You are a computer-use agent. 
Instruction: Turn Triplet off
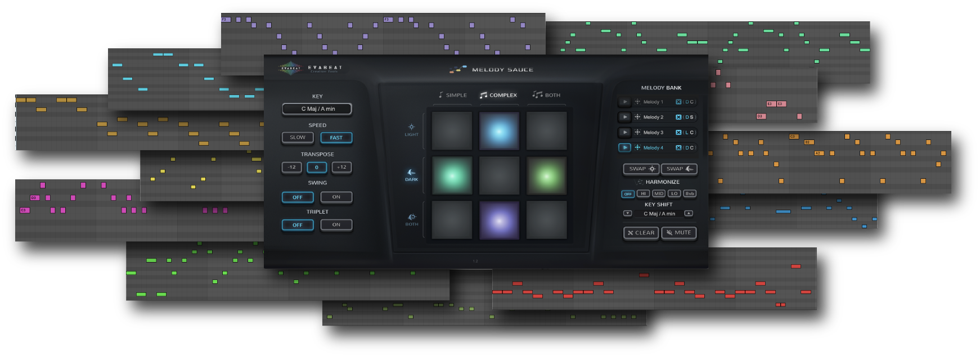point(298,225)
